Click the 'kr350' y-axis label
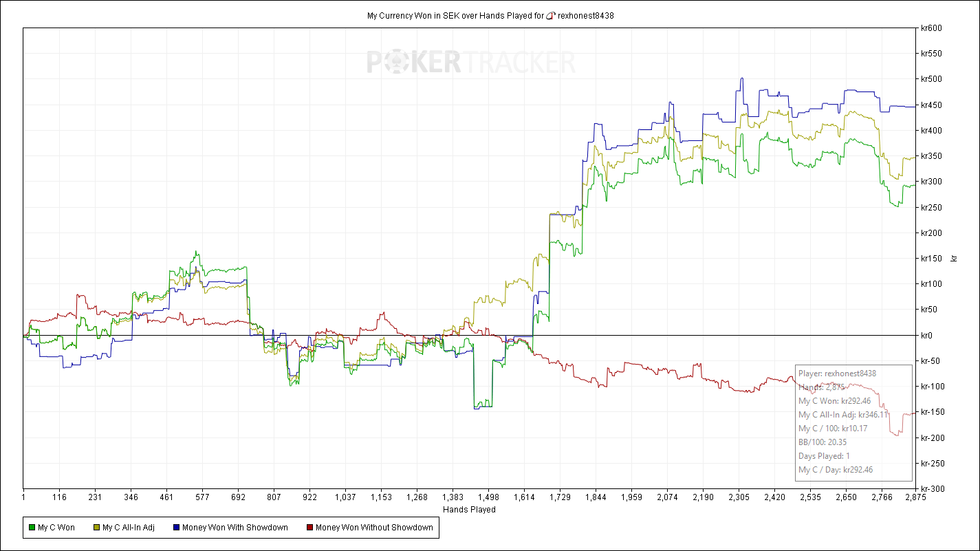 (x=930, y=156)
